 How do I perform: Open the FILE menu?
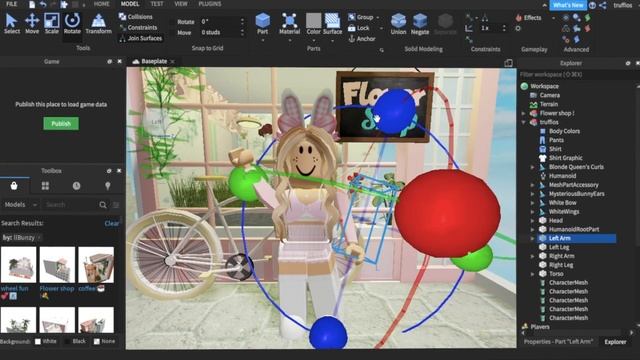pos(11,4)
